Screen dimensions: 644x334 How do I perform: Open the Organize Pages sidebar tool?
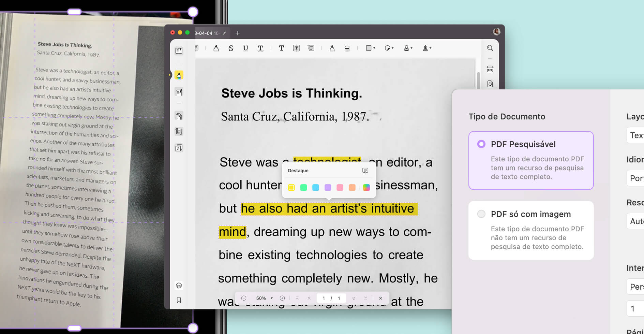(179, 116)
